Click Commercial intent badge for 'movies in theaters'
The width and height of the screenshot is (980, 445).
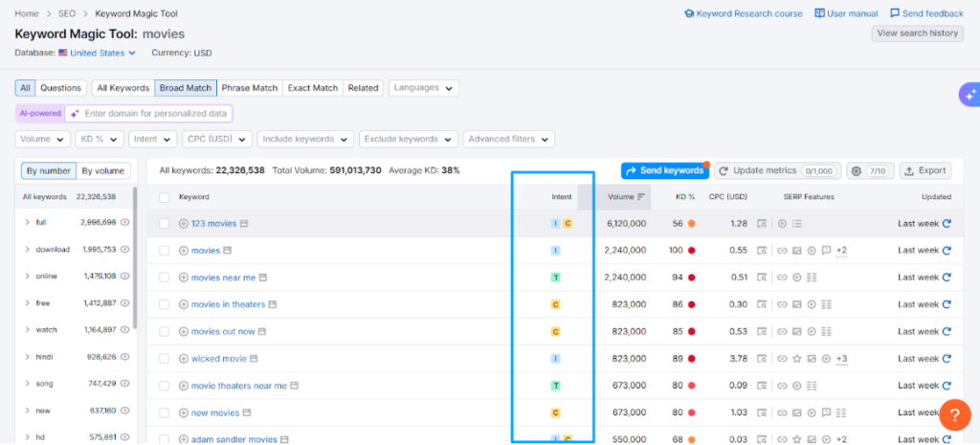click(556, 304)
